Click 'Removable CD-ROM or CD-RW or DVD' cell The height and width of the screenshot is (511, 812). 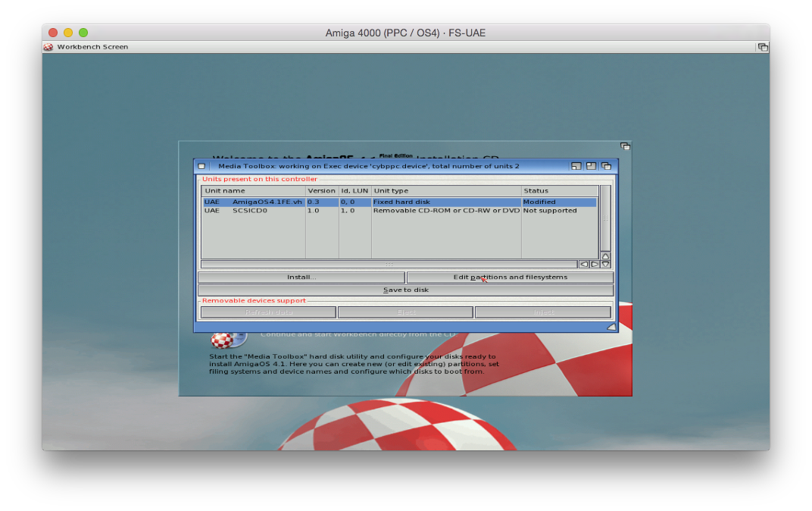446,211
